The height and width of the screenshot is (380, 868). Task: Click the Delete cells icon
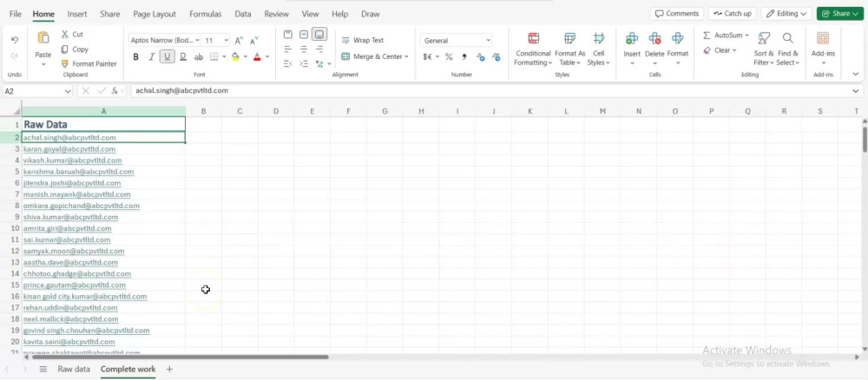[654, 38]
